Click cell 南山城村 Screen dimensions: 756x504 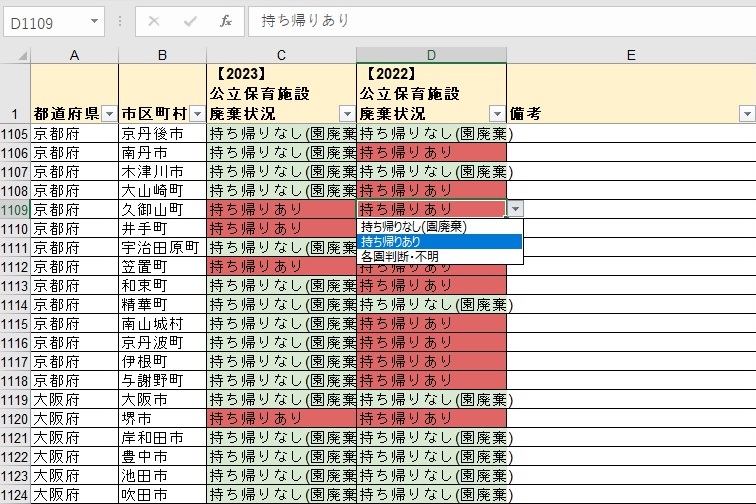(162, 324)
